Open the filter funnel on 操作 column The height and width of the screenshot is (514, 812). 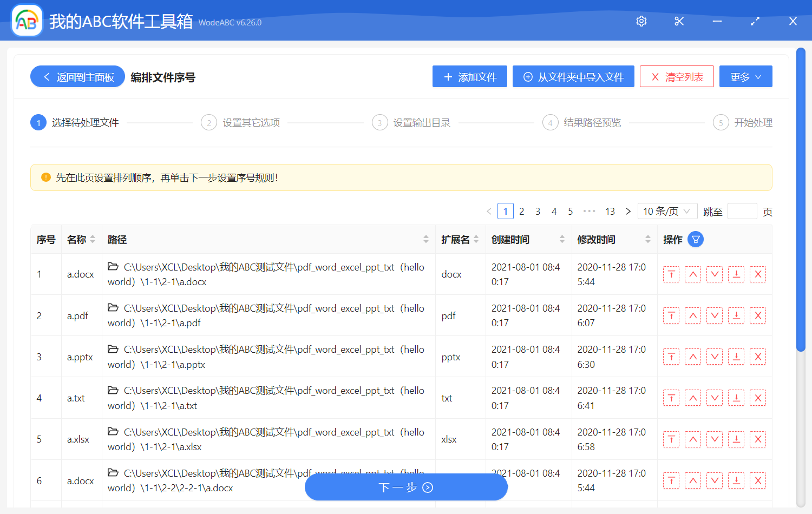click(696, 239)
